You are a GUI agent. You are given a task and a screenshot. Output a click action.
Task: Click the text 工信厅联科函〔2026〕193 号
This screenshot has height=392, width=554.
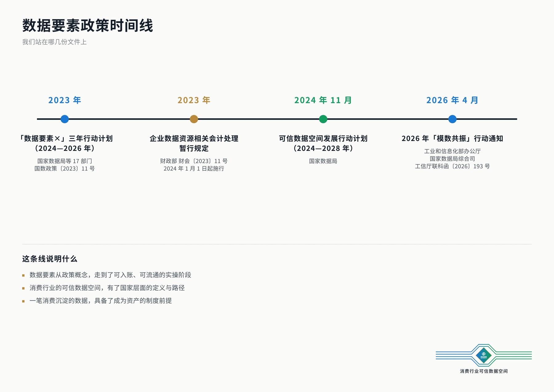452,166
